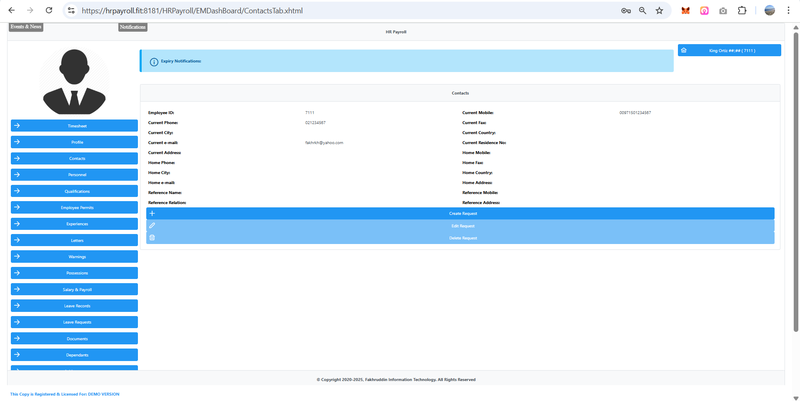Open the Extensions puzzle-piece menu

tap(742, 10)
